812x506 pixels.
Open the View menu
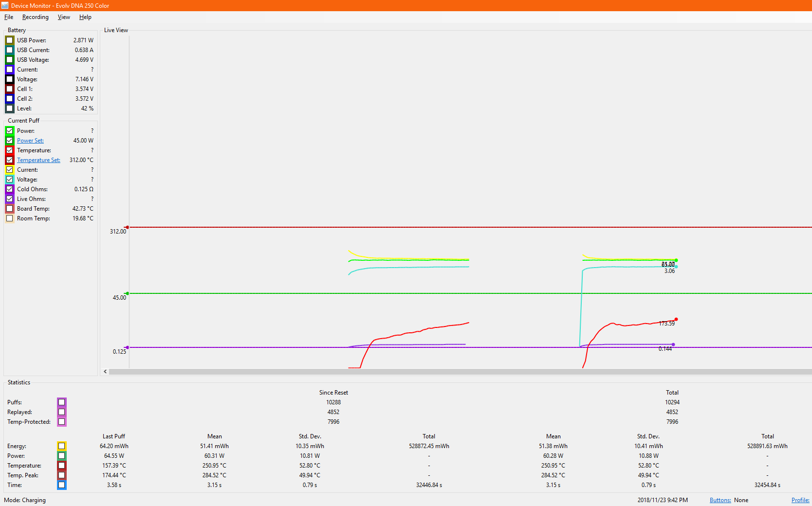coord(64,17)
